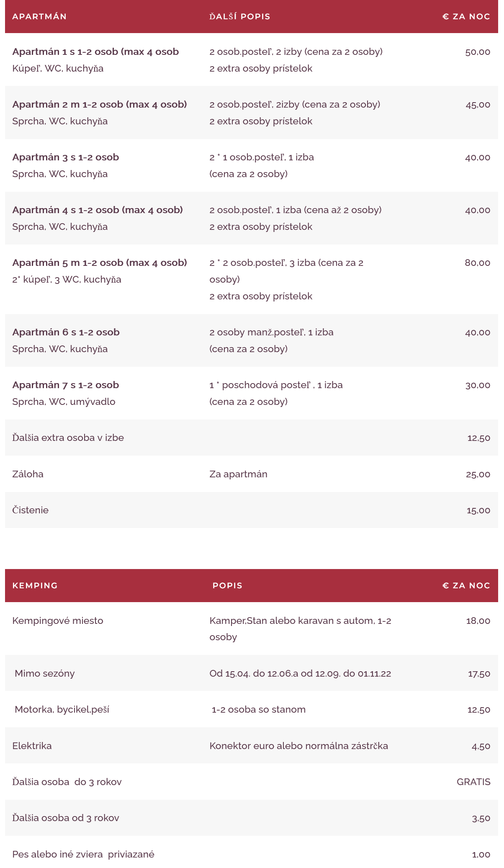Click the 45,00 price for Apartmán 2

[x=478, y=105]
